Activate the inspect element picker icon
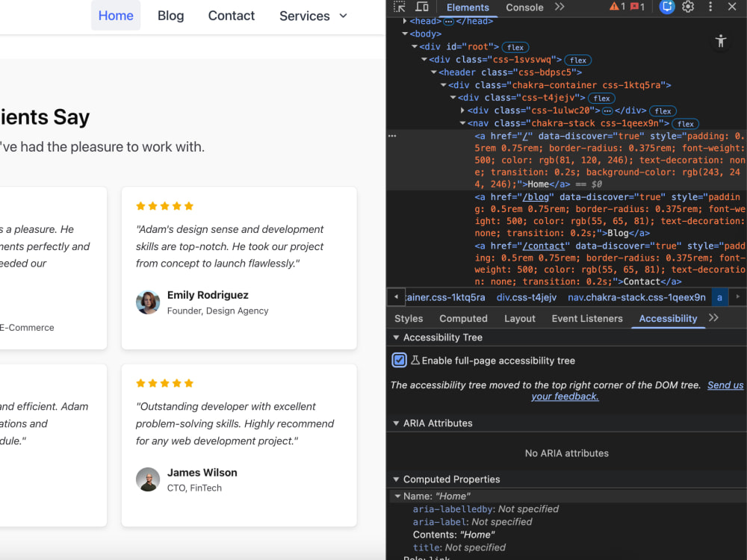Screen dimensions: 747x560 [399, 7]
